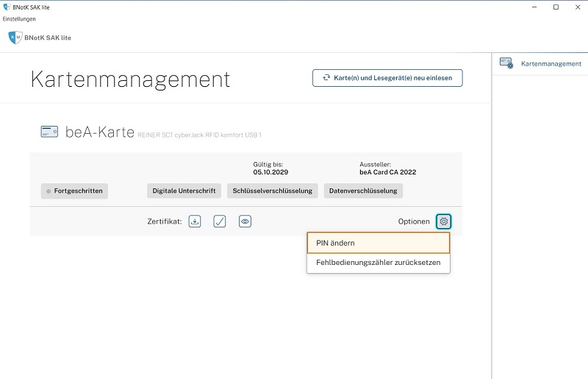Select the Digitale Unterschrift tag

pyautogui.click(x=184, y=191)
